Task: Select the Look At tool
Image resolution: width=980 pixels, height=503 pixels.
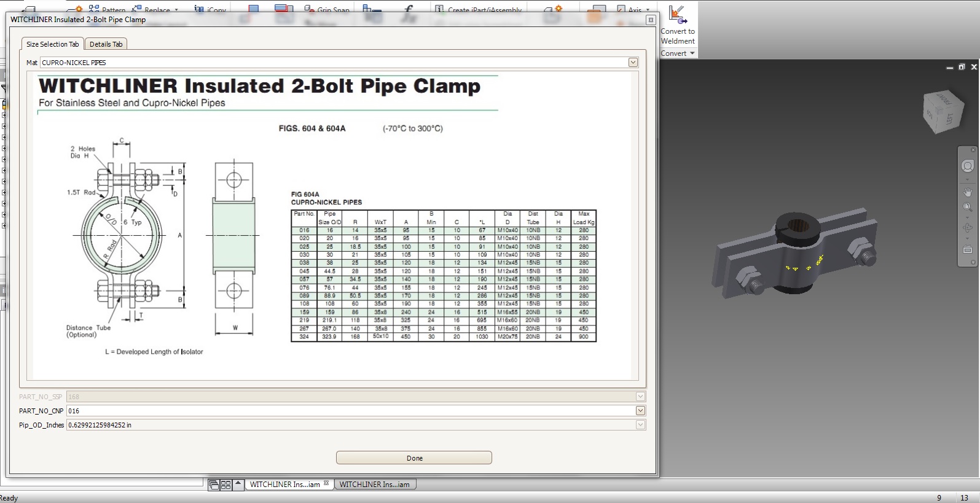Action: [967, 250]
